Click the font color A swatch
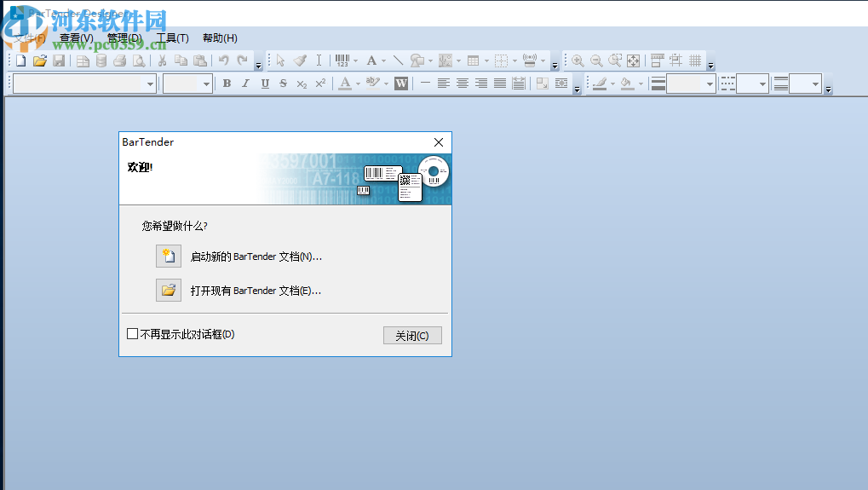Image resolution: width=868 pixels, height=490 pixels. point(346,84)
